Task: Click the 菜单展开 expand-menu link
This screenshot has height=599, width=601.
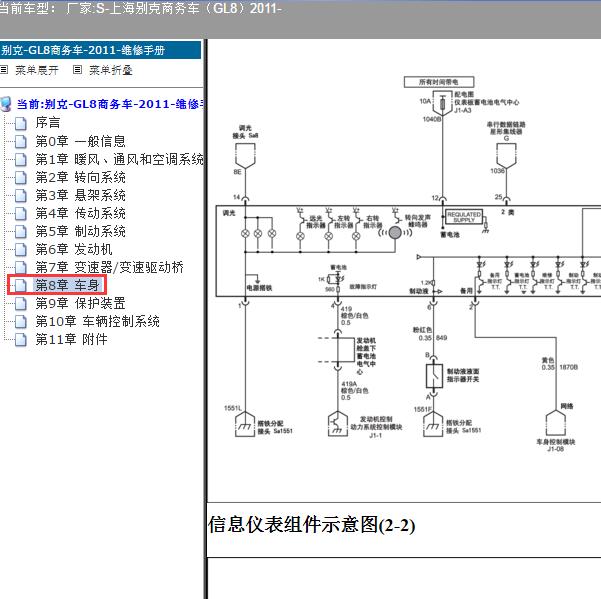Action: click(x=37, y=70)
